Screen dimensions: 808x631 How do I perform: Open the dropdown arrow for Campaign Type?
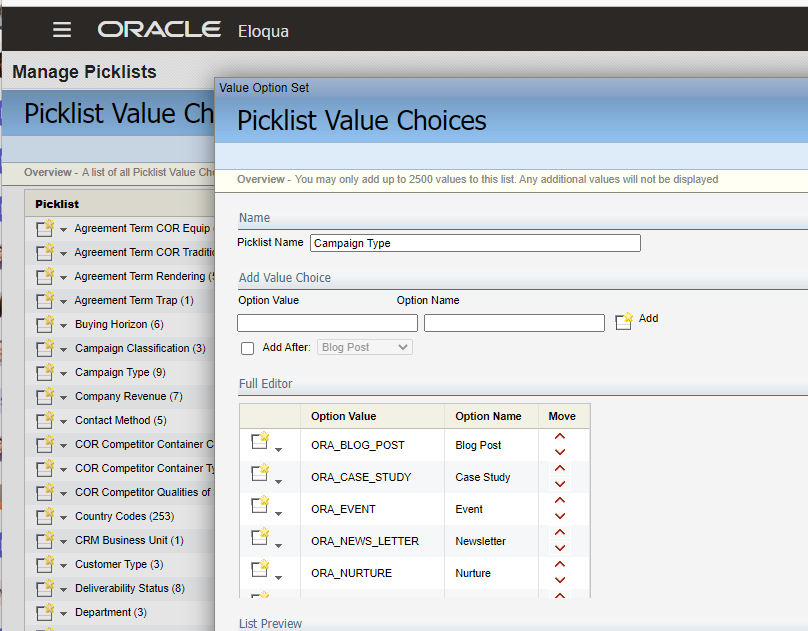pyautogui.click(x=63, y=373)
